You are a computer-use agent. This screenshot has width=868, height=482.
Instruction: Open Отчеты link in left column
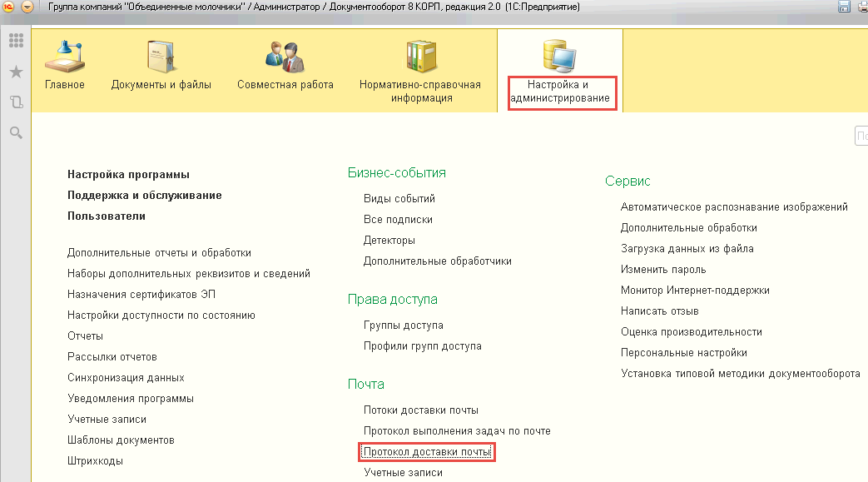coord(85,336)
